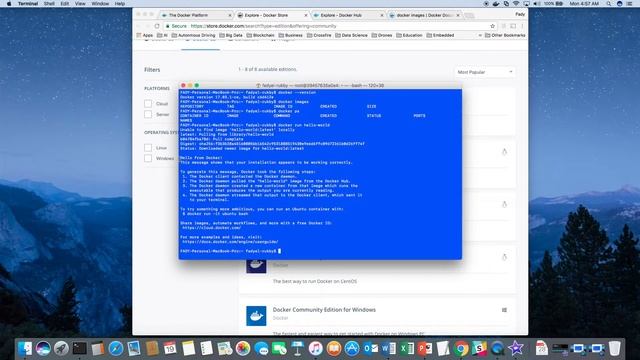
Task: Open Slack icon in dock
Action: (479, 348)
